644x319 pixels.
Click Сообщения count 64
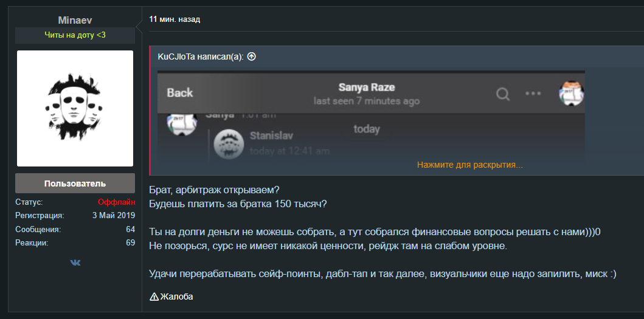[x=131, y=230]
